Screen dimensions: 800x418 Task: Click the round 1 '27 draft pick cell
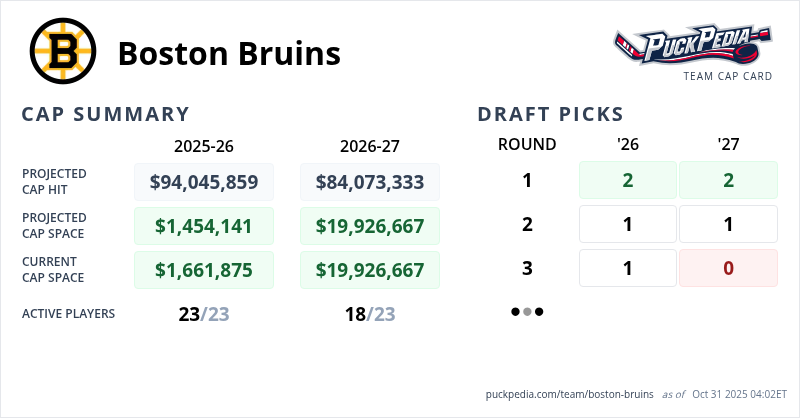tap(728, 180)
